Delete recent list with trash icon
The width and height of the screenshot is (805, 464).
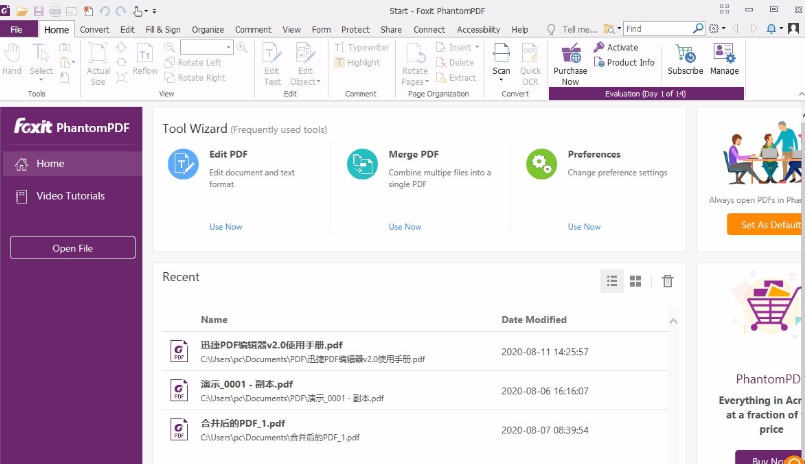(x=668, y=282)
